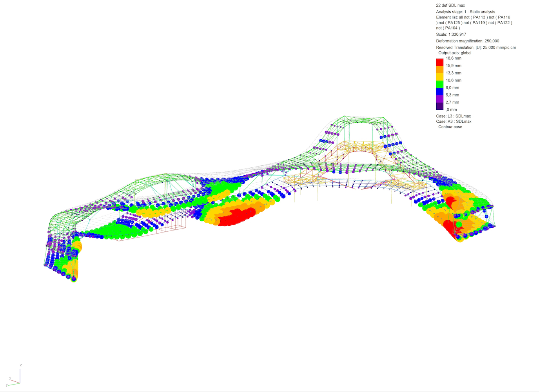Click the red legend color swatch

440,62
